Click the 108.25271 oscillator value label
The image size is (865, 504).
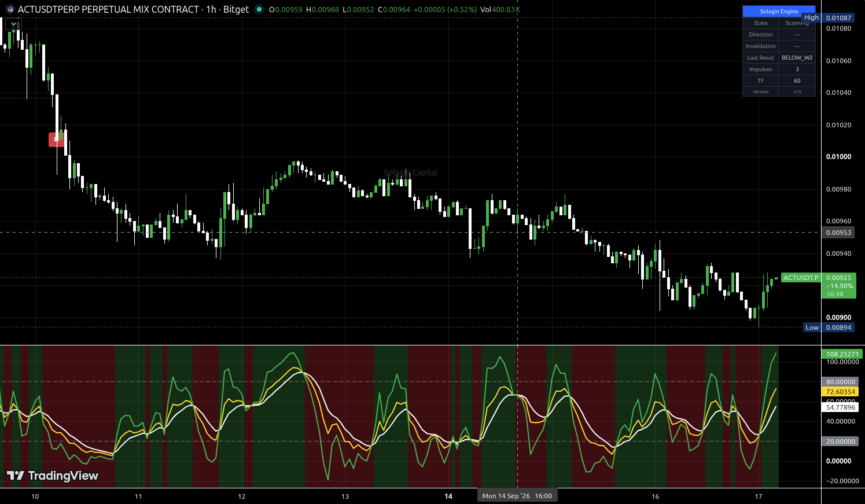tap(842, 354)
